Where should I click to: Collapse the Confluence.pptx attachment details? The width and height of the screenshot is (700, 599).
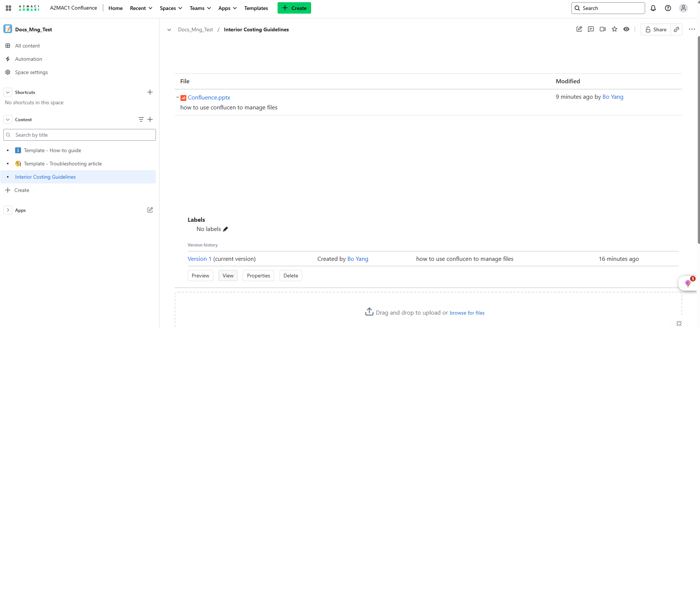(x=178, y=97)
